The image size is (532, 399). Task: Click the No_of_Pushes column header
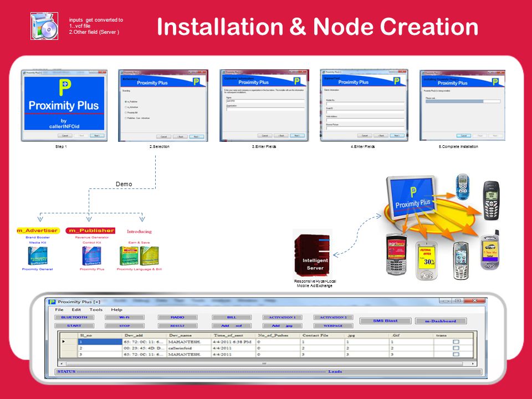tap(278, 335)
